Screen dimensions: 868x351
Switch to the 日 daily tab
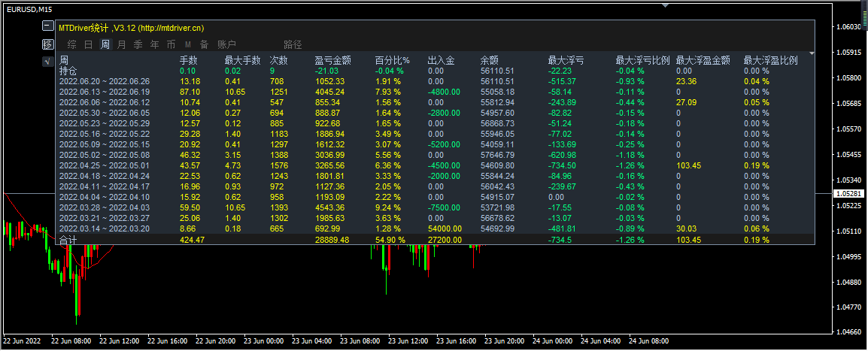coord(88,45)
